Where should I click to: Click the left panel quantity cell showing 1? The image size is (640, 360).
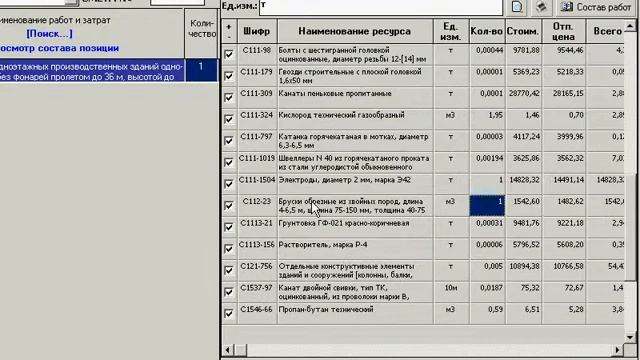pyautogui.click(x=201, y=71)
